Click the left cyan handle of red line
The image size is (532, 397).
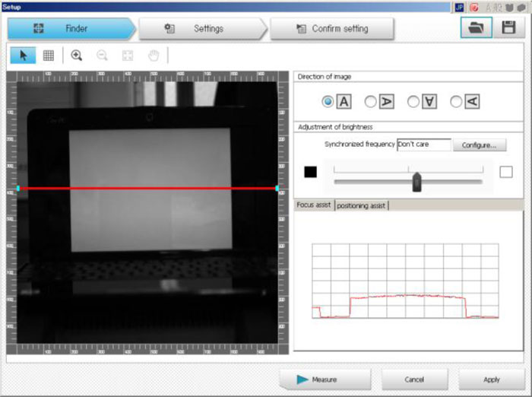pyautogui.click(x=18, y=188)
